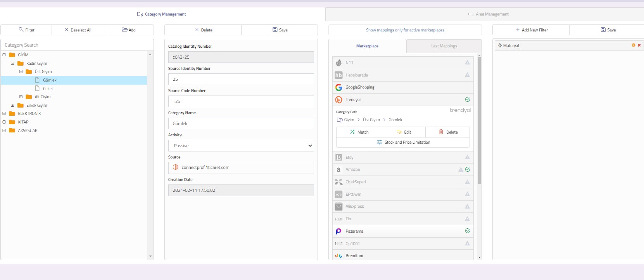Click the Hepsiburada marketplace icon

coord(338,75)
